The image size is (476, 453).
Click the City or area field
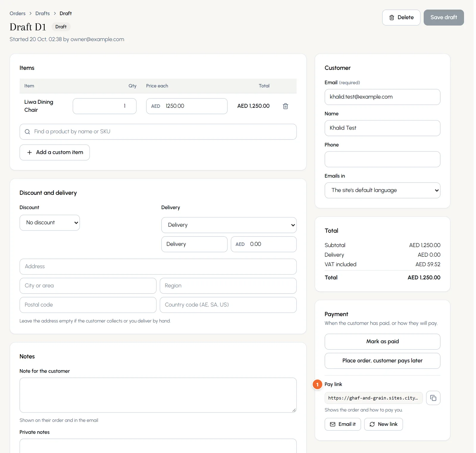[88, 286]
